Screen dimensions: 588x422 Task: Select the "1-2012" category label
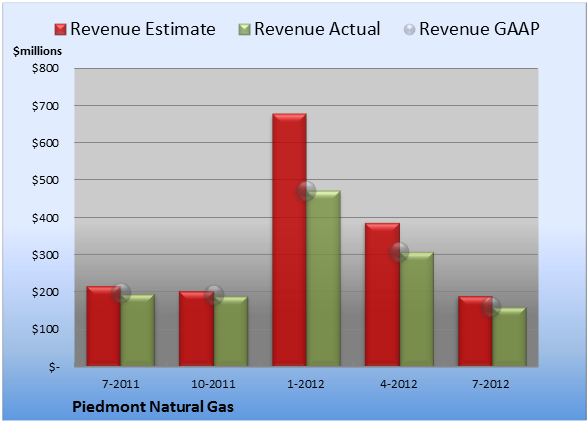point(306,384)
